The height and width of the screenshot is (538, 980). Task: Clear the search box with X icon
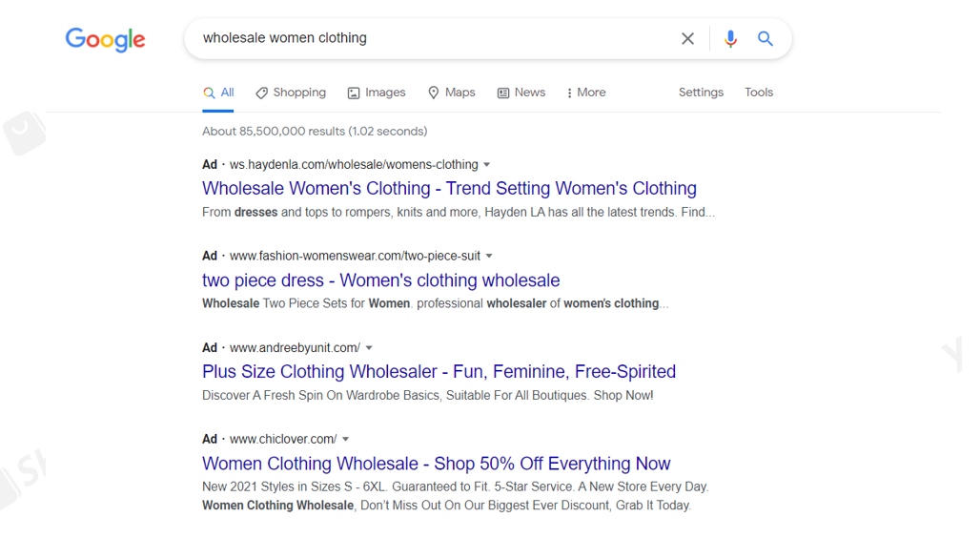687,39
